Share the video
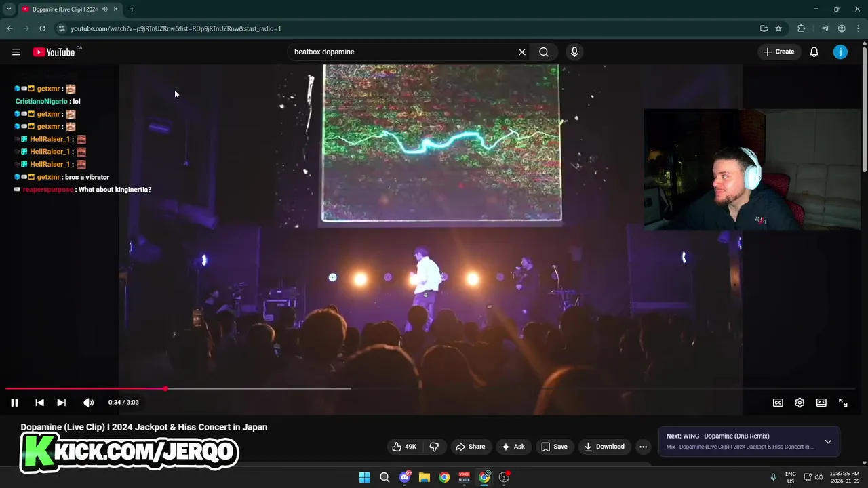 click(470, 447)
